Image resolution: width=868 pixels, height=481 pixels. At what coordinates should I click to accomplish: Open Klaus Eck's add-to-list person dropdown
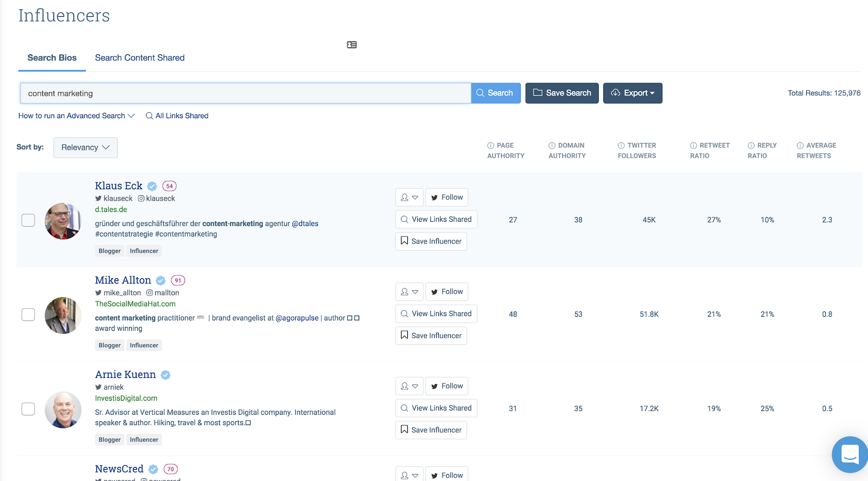pyautogui.click(x=409, y=197)
